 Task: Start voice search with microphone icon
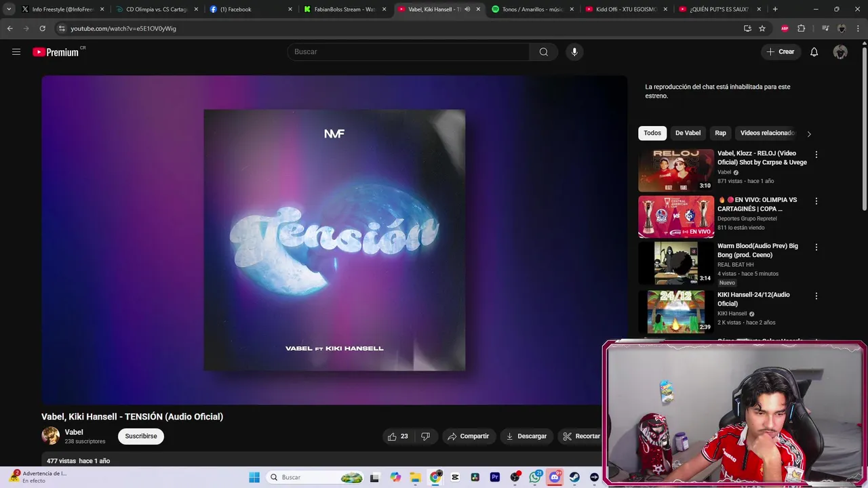tap(574, 52)
